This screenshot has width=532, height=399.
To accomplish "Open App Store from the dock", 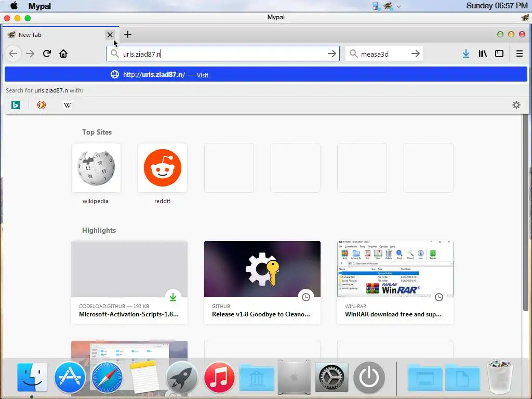I will (x=70, y=377).
